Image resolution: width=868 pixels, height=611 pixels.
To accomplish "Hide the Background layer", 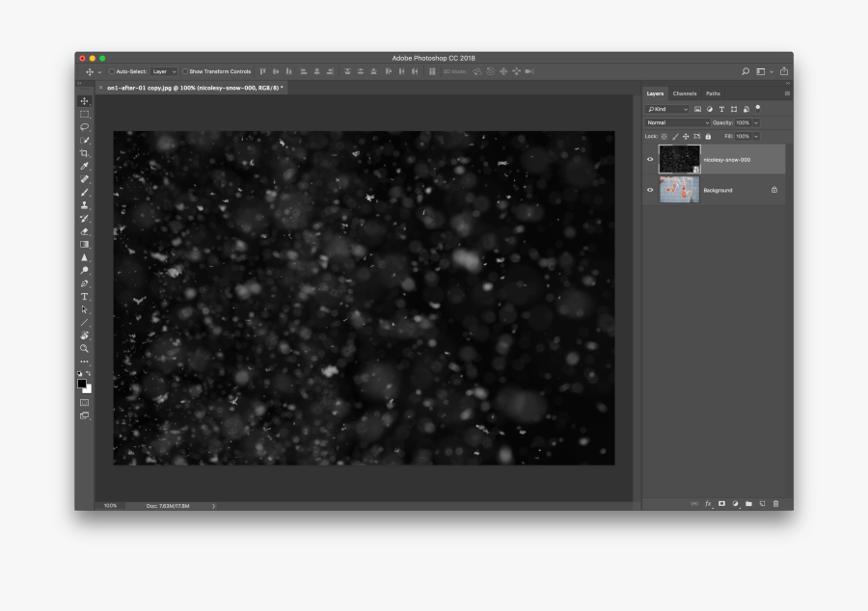I will (x=649, y=190).
